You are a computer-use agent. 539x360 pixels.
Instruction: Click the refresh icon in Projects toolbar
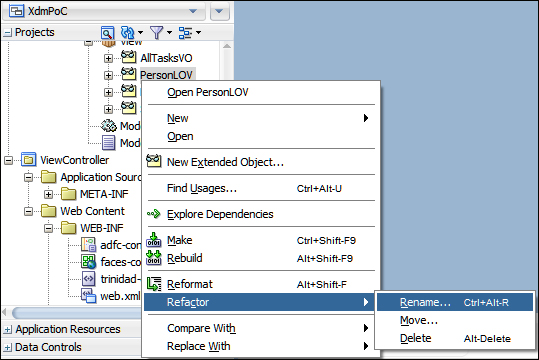pyautogui.click(x=128, y=33)
